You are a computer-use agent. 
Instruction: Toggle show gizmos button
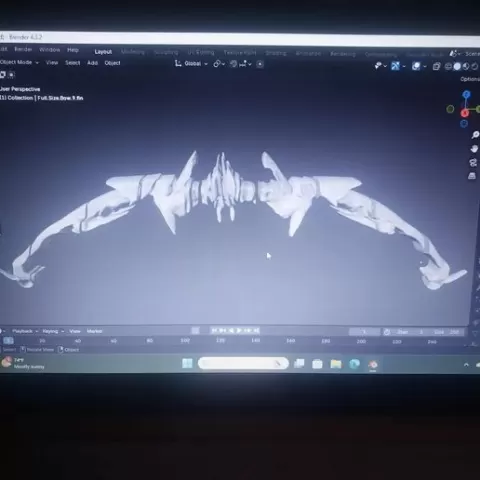click(x=395, y=66)
